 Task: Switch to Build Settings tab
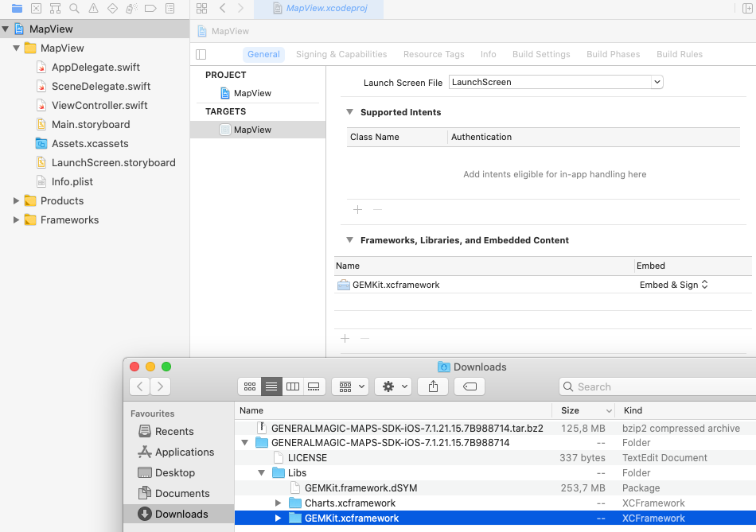coord(541,54)
